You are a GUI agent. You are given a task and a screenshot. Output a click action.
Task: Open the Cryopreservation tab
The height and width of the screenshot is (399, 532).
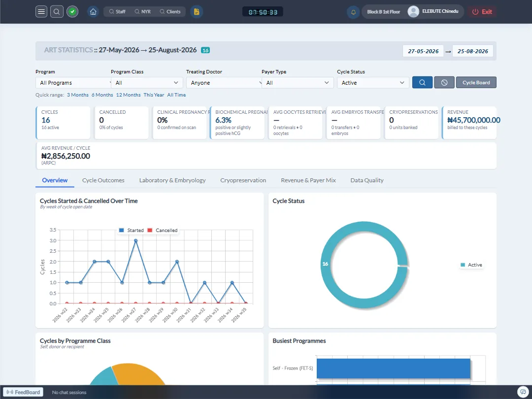pos(243,180)
